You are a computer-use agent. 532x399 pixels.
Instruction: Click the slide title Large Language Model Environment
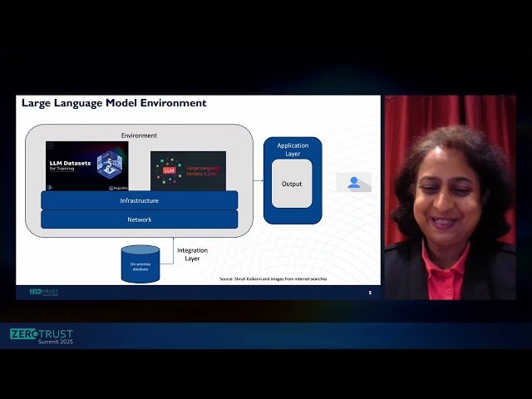(114, 103)
